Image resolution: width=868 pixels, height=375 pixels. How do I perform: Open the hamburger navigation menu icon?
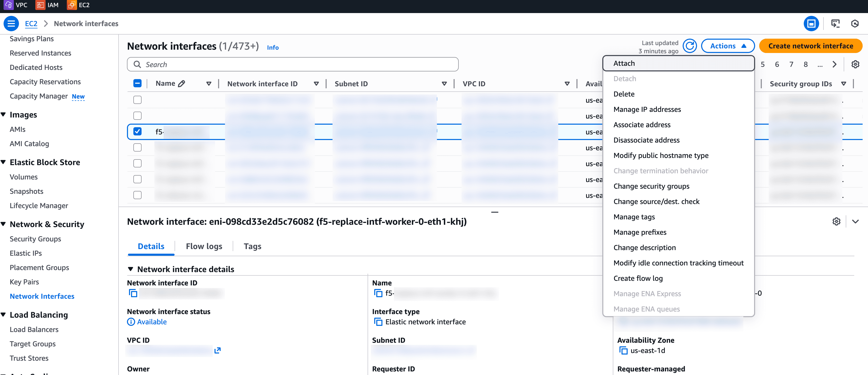(x=11, y=24)
